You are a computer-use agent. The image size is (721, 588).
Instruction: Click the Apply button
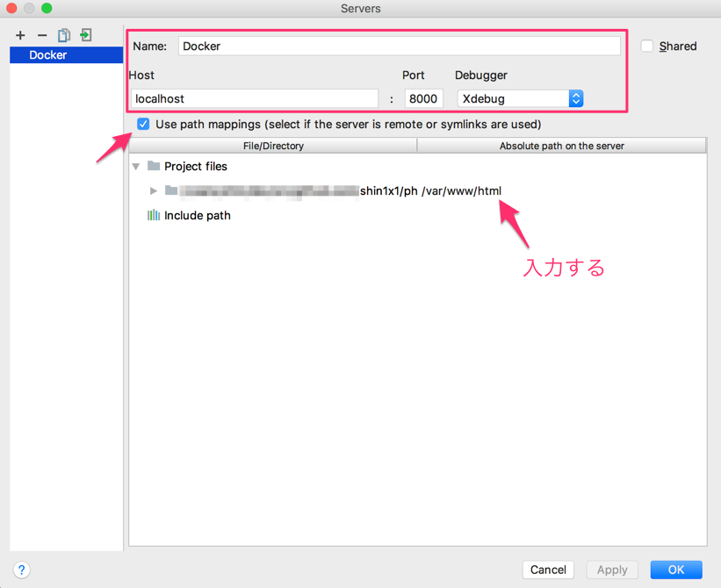click(x=611, y=570)
